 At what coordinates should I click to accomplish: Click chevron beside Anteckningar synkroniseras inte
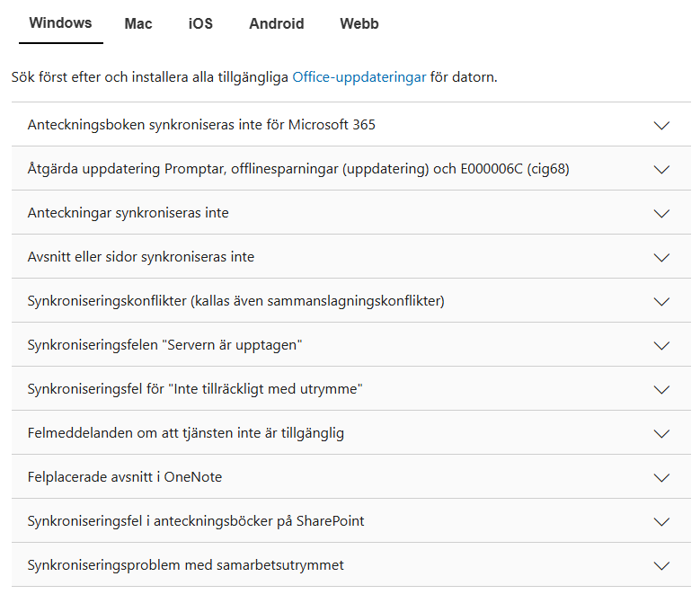pos(661,213)
